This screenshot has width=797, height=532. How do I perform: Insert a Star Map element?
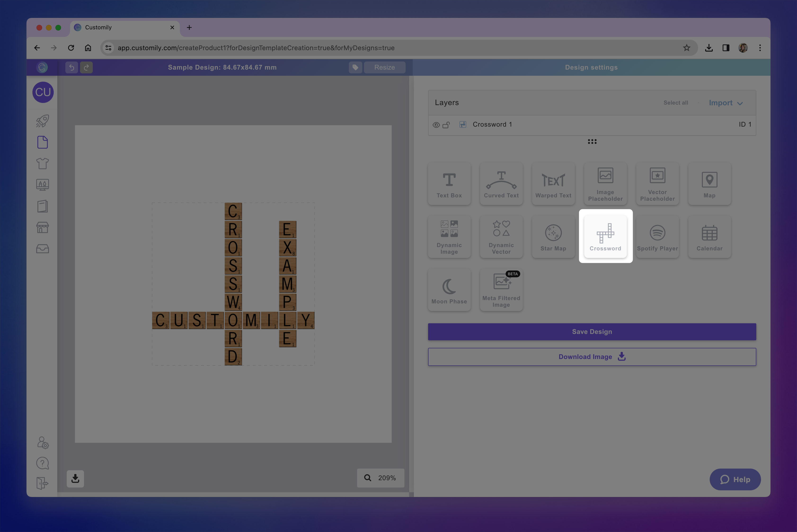click(553, 236)
